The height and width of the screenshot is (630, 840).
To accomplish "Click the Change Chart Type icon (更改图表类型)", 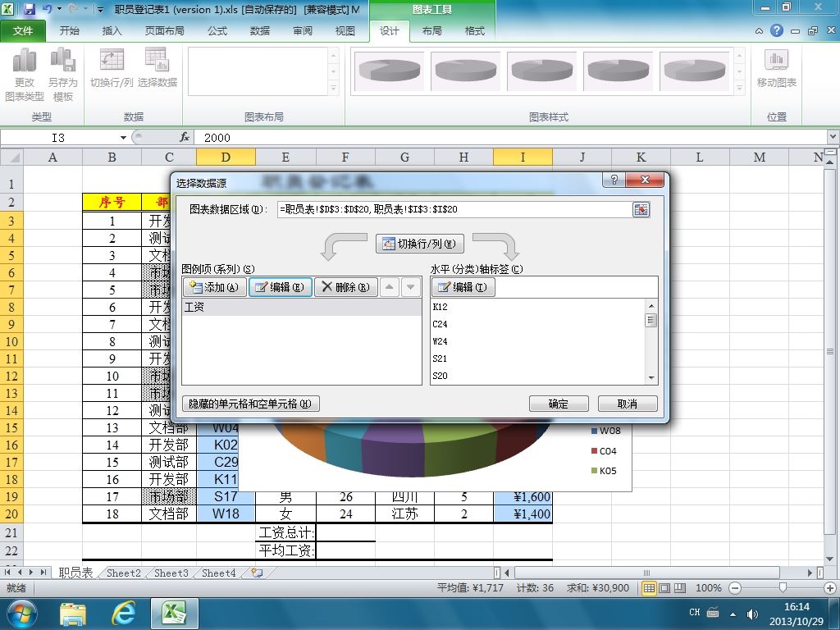I will tap(25, 75).
